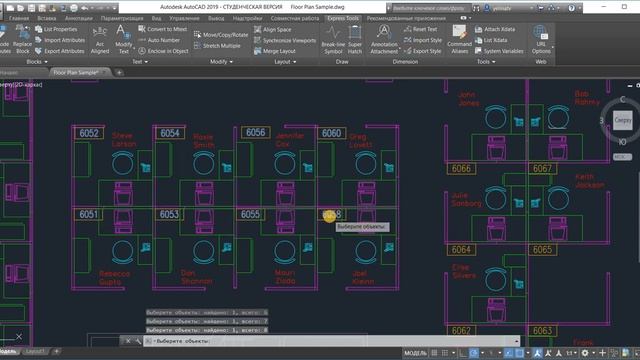The image size is (640, 360).
Task: Select room number text 6056
Action: tap(256, 132)
